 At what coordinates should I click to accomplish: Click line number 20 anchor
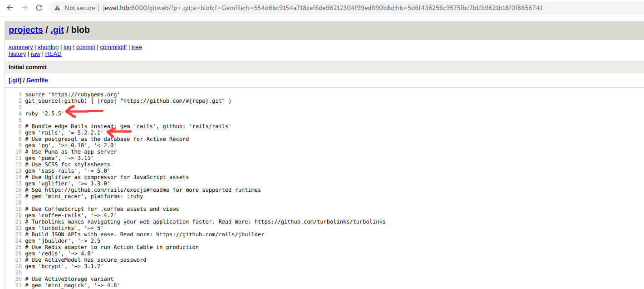pyautogui.click(x=19, y=215)
